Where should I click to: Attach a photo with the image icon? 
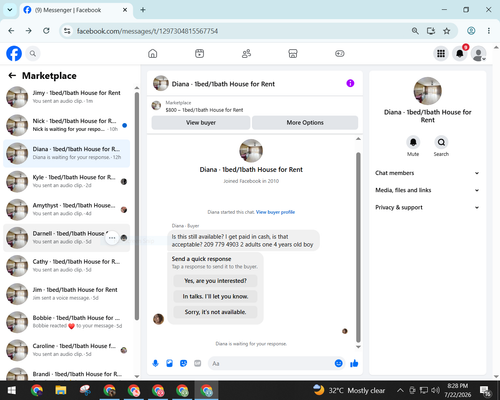[x=169, y=363]
